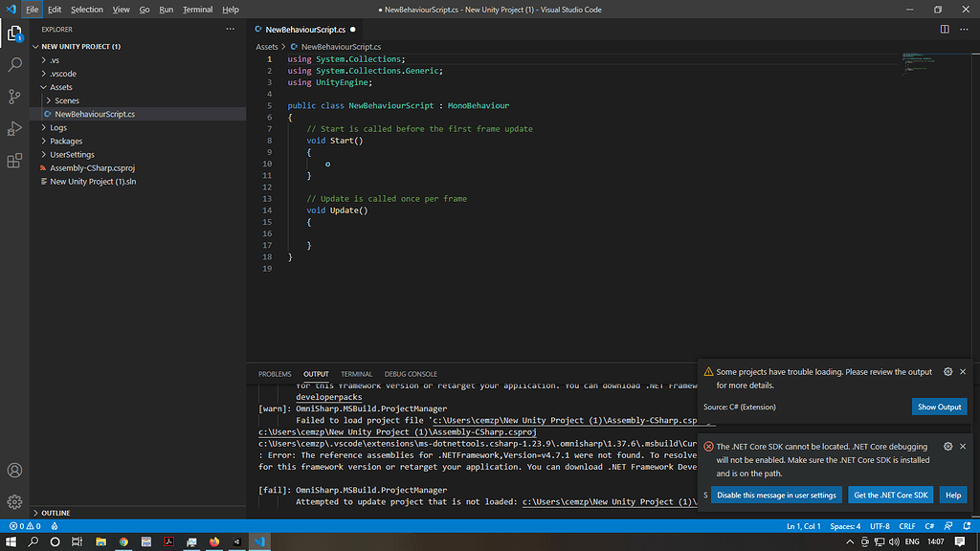Image resolution: width=980 pixels, height=551 pixels.
Task: Open the Manage gear menu
Action: [x=14, y=501]
